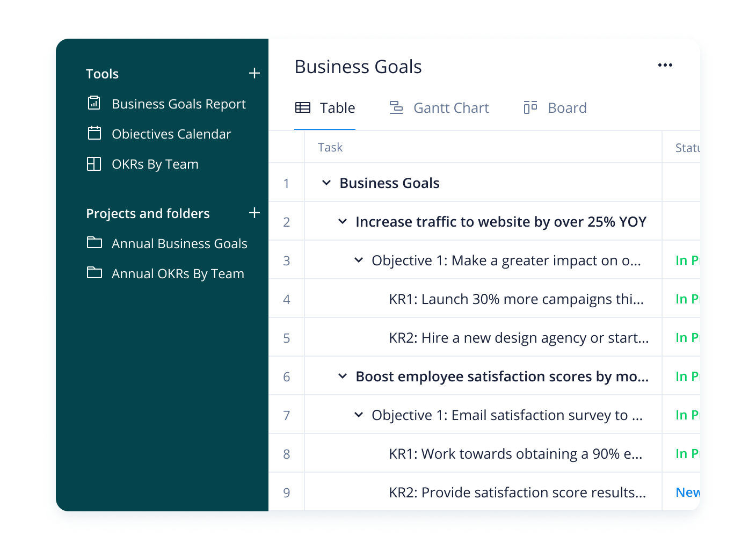Collapse Objective 1: Email satisfaction survey row
The width and height of the screenshot is (756, 550).
pos(359,415)
